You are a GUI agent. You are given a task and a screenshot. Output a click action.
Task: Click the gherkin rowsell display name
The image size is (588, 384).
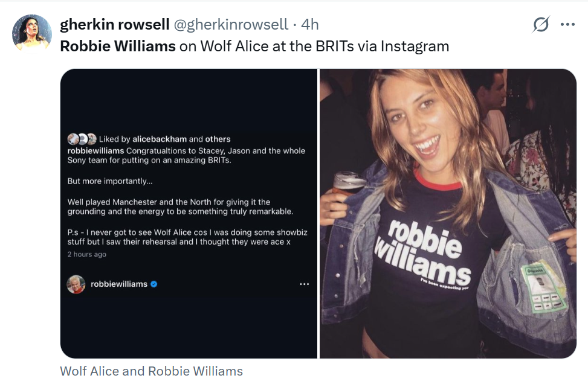pyautogui.click(x=114, y=25)
